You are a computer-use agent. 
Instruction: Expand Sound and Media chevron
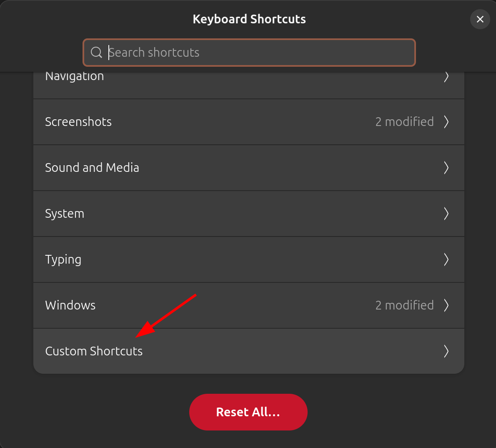coord(446,168)
